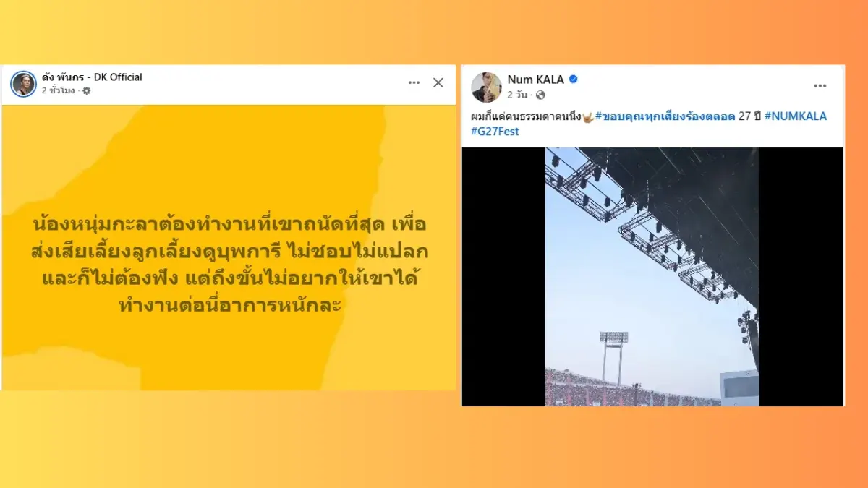Viewport: 868px width, 488px height.
Task: Play the concert stage video
Action: pyautogui.click(x=652, y=277)
